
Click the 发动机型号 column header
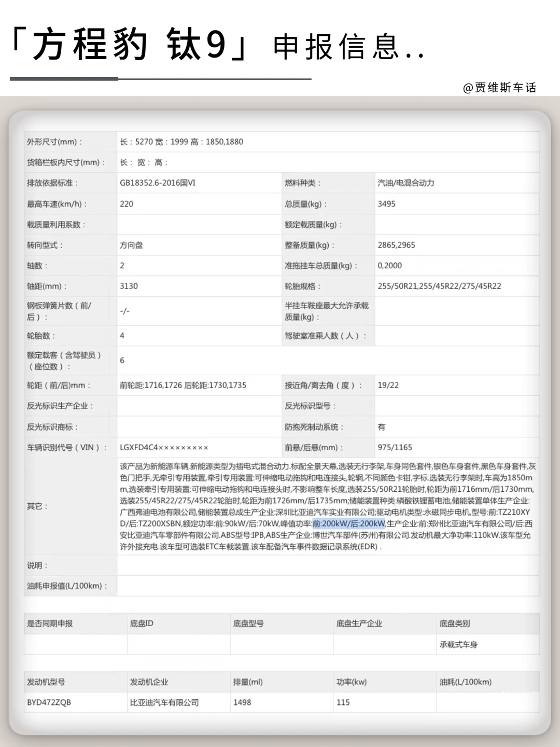pyautogui.click(x=46, y=682)
